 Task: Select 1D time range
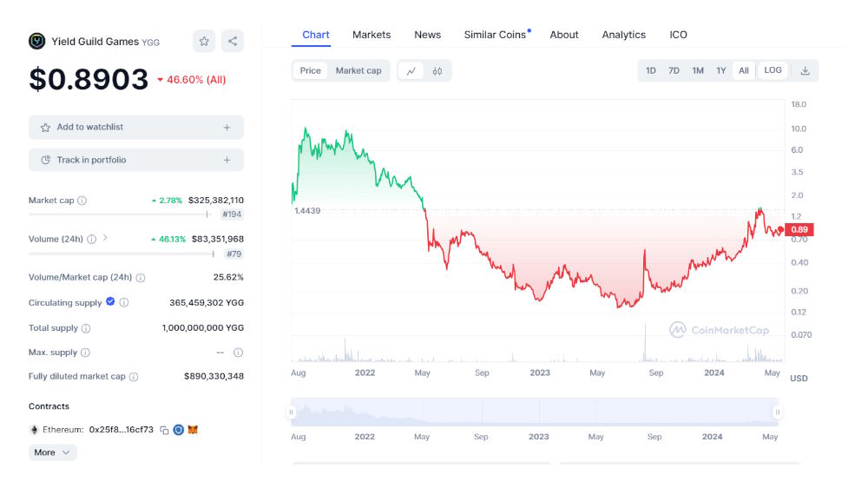[x=650, y=71]
